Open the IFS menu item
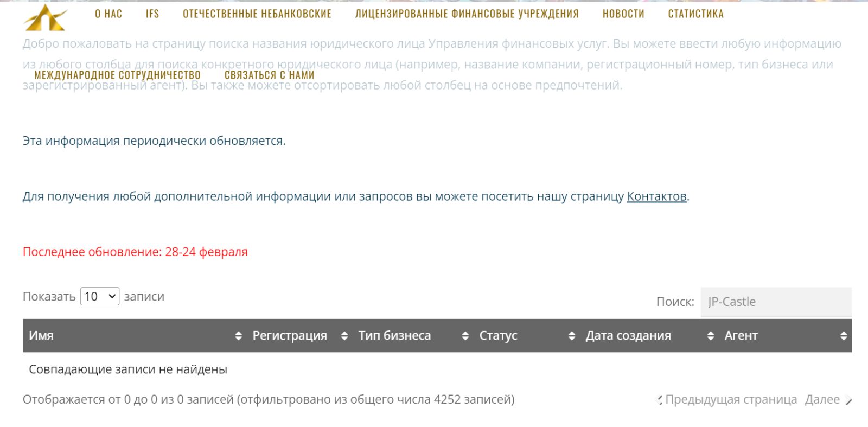868x427 pixels. 152,14
